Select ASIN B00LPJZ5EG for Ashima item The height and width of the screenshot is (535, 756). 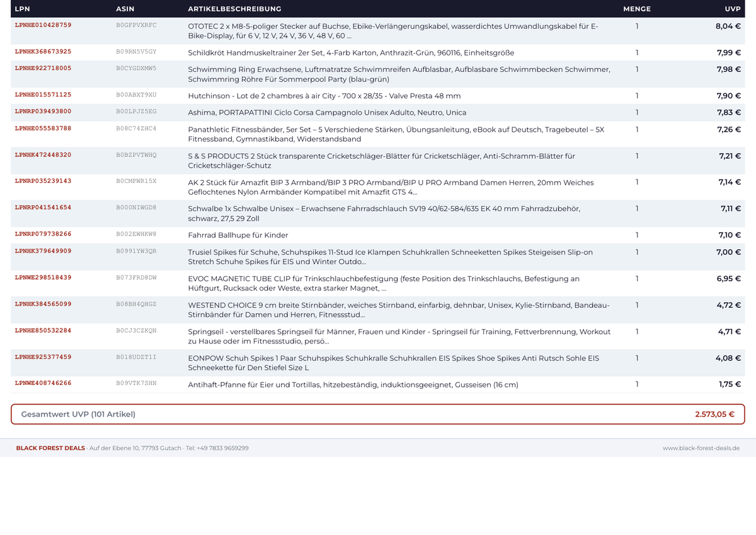tap(136, 112)
